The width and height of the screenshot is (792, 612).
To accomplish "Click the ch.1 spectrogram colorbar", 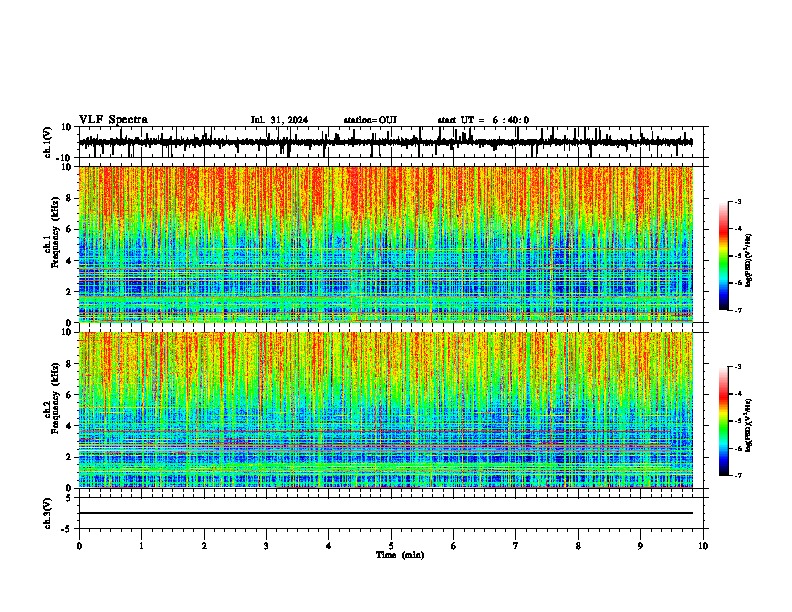I will coord(723,256).
